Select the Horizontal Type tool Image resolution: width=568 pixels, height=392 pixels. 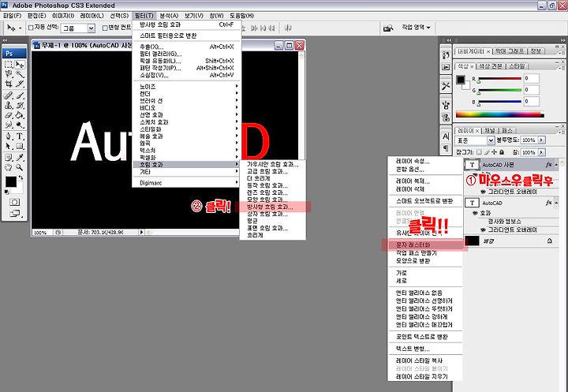pyautogui.click(x=20, y=136)
